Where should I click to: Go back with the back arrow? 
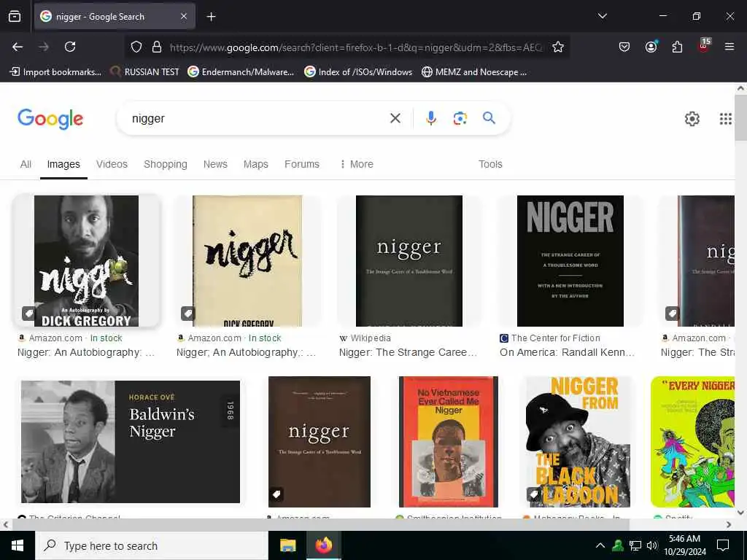[18, 47]
